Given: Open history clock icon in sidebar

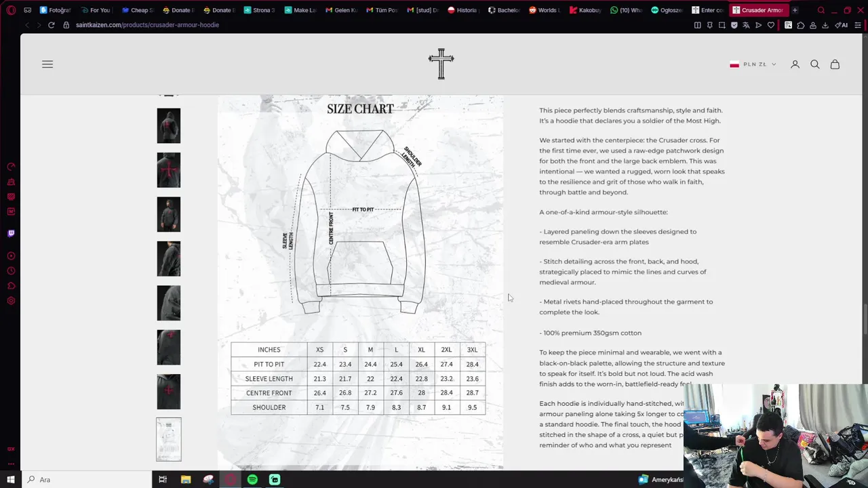Looking at the screenshot, I should pos(11,271).
